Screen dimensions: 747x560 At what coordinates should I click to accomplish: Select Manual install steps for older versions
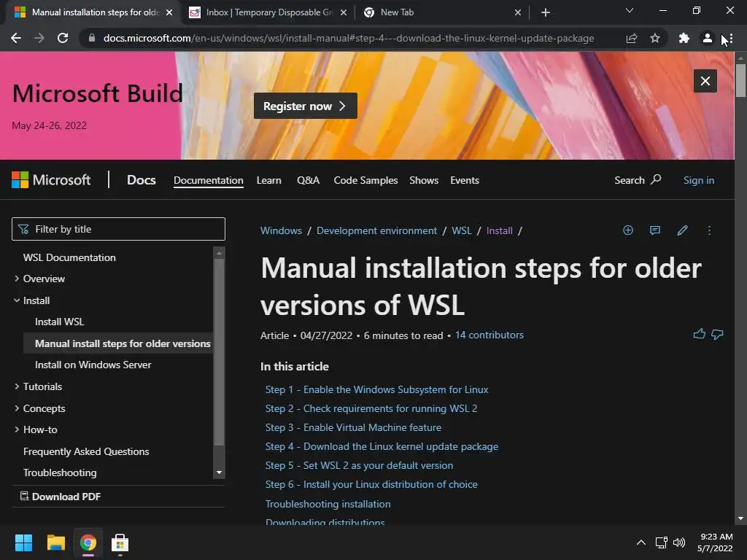(x=123, y=343)
